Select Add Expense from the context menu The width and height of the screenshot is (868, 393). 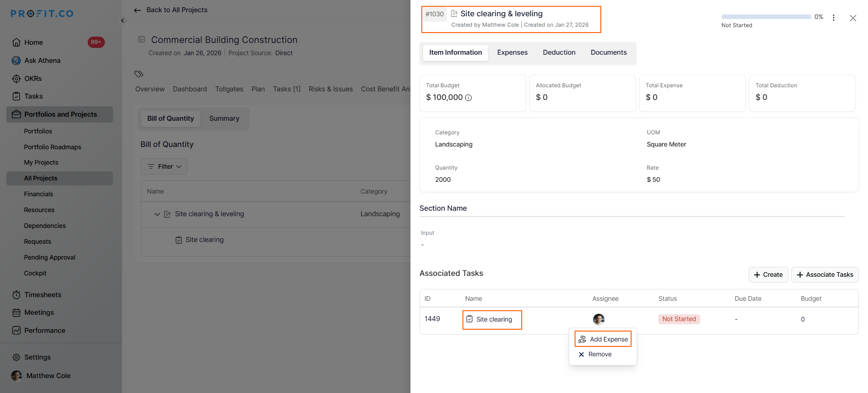pos(604,339)
